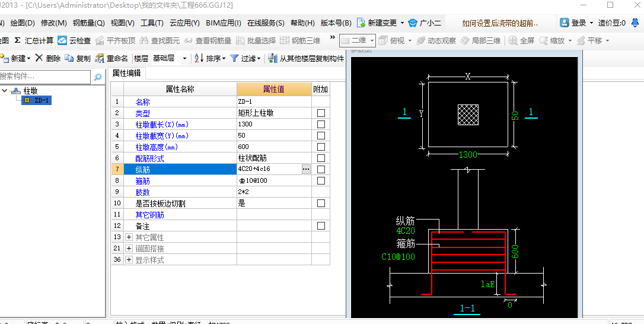Screen dimensions: 644x324
Task: Open the 俯视 dropdown arrow
Action: 410,41
